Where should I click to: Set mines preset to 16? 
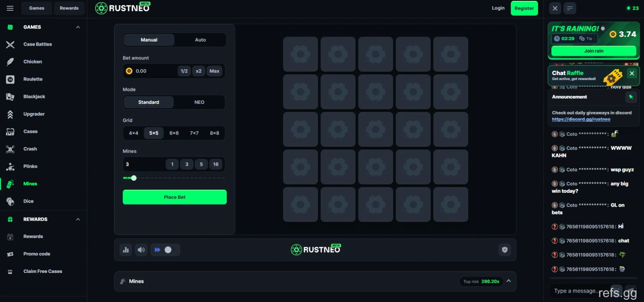(216, 164)
